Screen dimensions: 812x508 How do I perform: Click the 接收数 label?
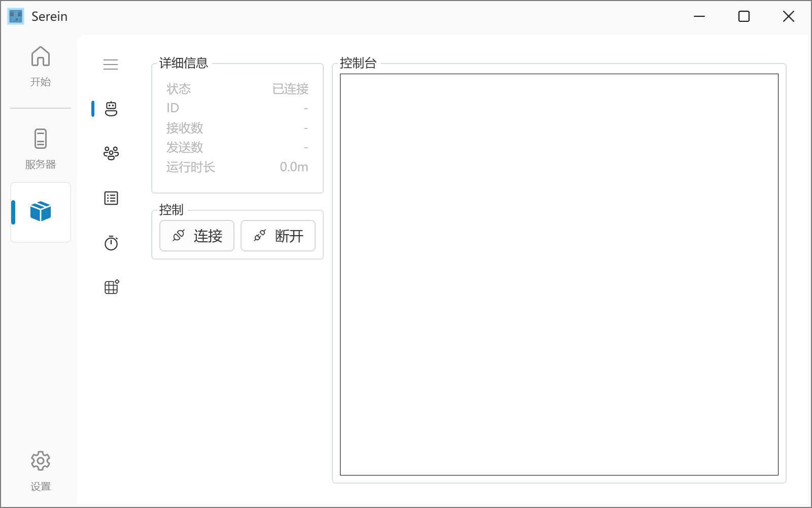[x=185, y=128]
